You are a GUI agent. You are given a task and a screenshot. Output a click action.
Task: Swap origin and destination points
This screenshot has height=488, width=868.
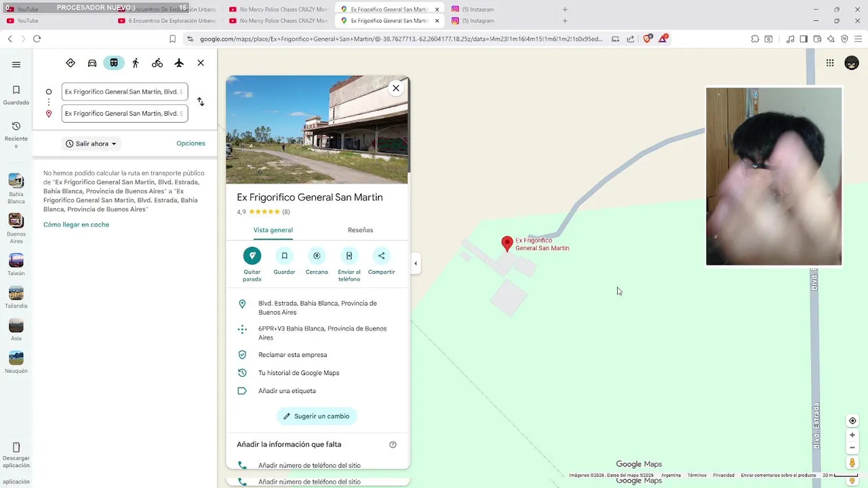[x=201, y=102]
